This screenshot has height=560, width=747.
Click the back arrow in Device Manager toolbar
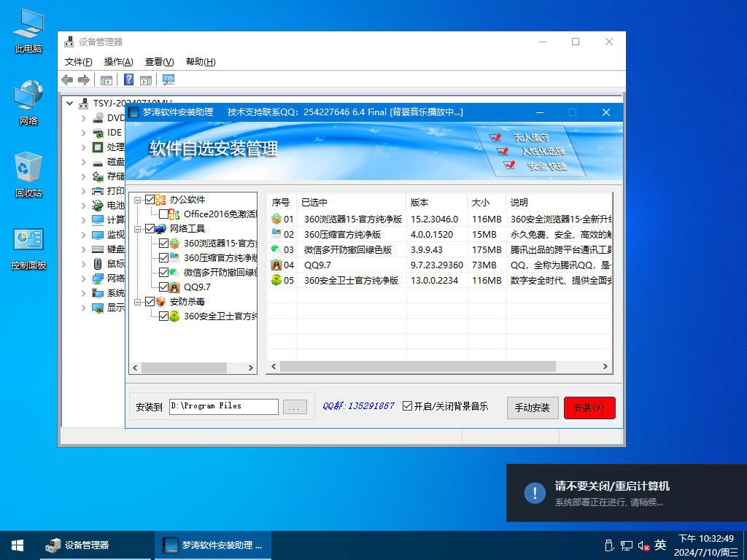pyautogui.click(x=67, y=80)
